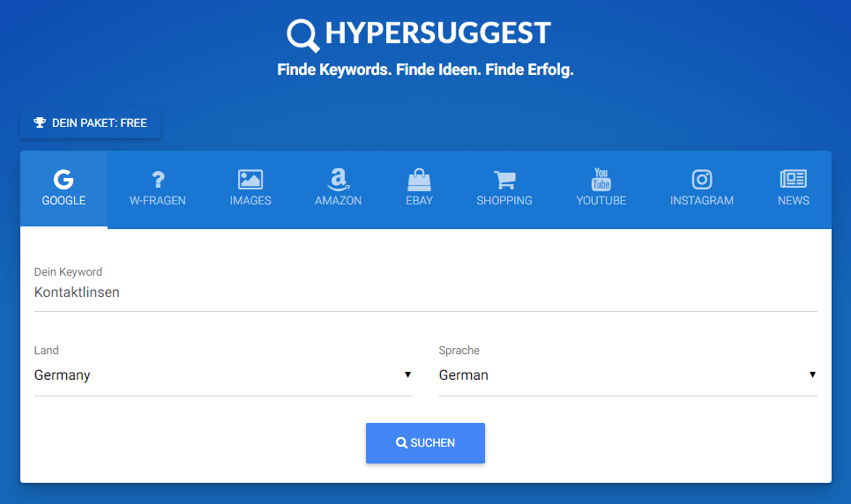851x504 pixels.
Task: Open the Amazon keyword tab
Action: click(x=338, y=189)
